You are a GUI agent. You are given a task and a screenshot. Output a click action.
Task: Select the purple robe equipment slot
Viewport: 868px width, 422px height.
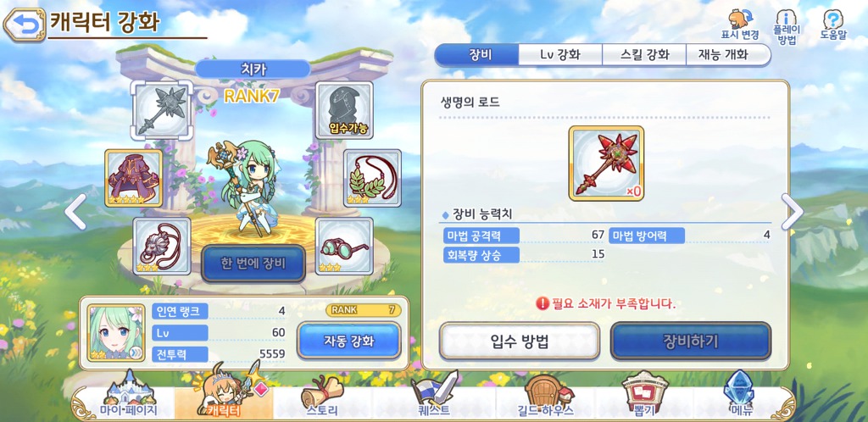[x=133, y=178]
